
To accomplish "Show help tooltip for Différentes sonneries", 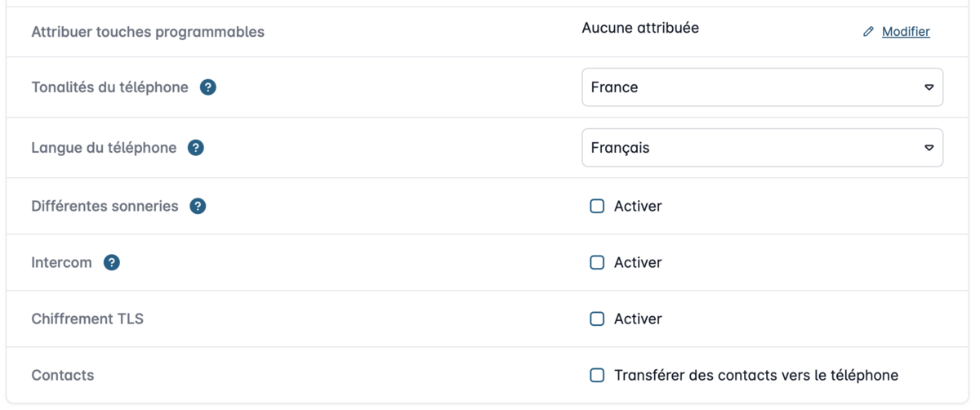I will point(198,206).
